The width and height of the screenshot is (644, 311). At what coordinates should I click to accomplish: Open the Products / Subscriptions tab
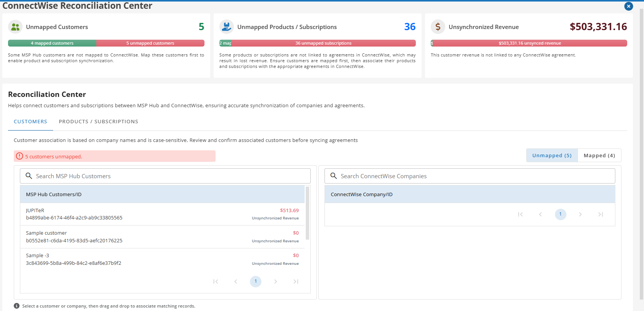99,122
